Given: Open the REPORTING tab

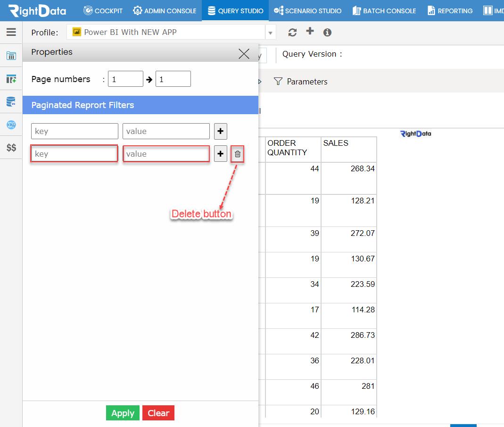Looking at the screenshot, I should (449, 10).
